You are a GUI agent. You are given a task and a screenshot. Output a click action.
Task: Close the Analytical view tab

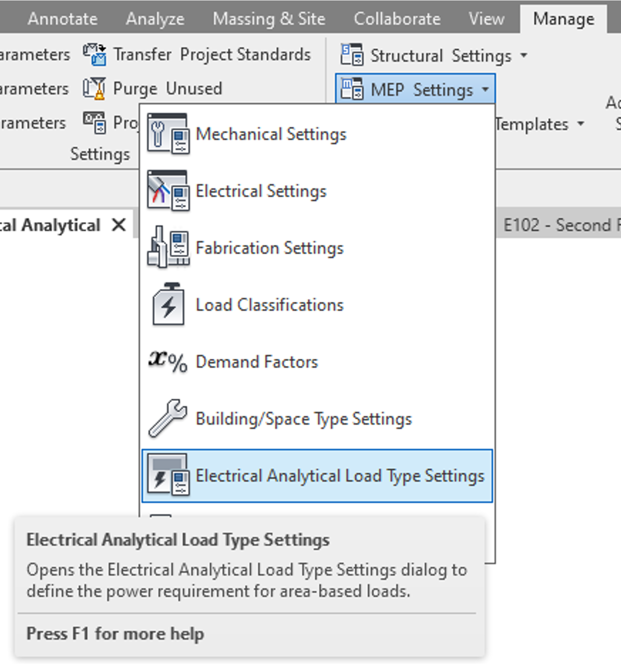coord(119,225)
